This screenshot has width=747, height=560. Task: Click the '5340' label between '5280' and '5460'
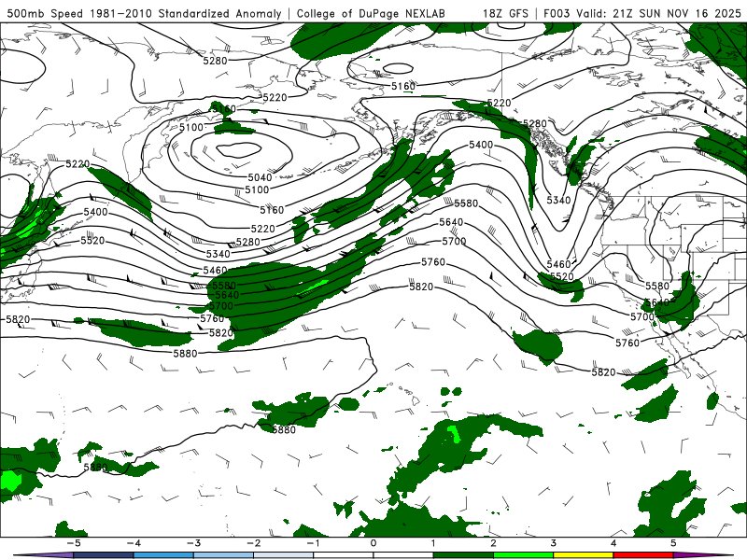[x=218, y=254]
